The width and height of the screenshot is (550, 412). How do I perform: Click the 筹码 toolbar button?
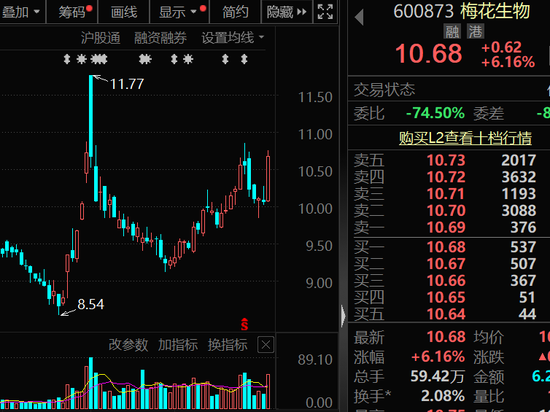pyautogui.click(x=72, y=12)
